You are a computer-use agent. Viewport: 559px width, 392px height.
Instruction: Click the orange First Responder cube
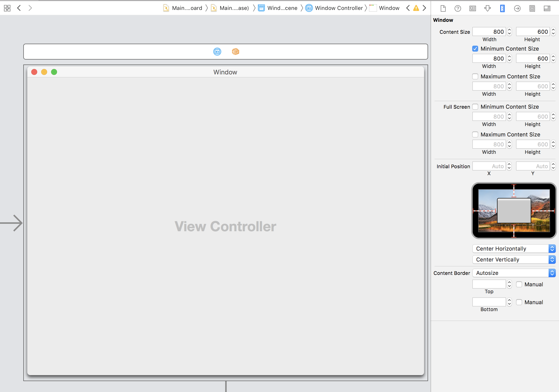pyautogui.click(x=235, y=52)
